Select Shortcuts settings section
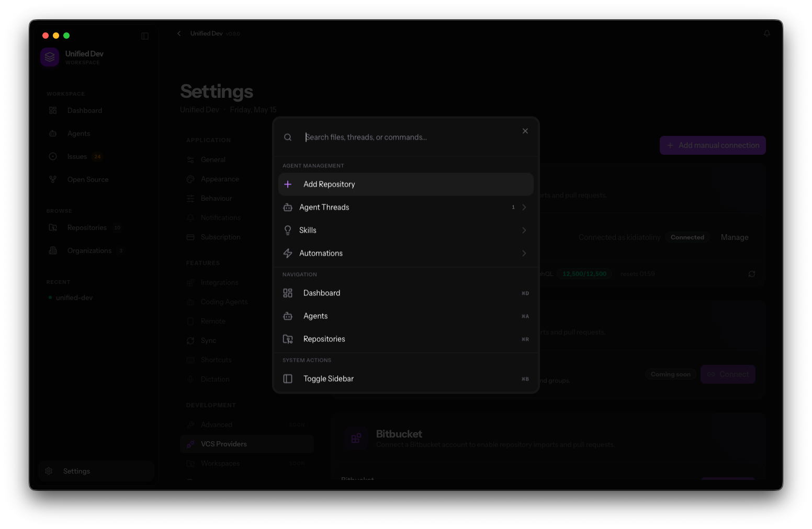Screen dimensions: 812x529 [x=247, y=360]
